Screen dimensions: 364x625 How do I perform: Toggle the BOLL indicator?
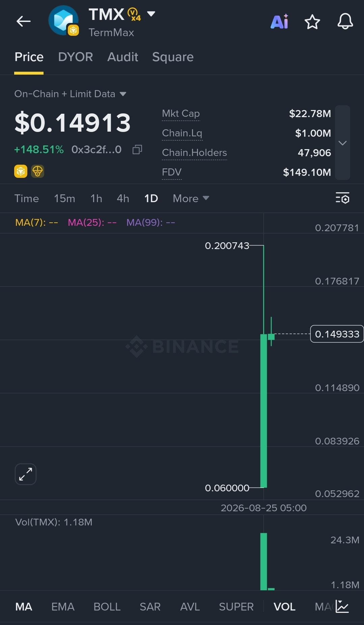[107, 607]
